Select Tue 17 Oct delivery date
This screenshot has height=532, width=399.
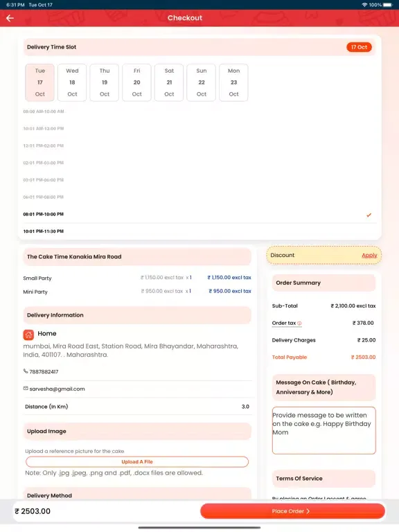click(39, 82)
